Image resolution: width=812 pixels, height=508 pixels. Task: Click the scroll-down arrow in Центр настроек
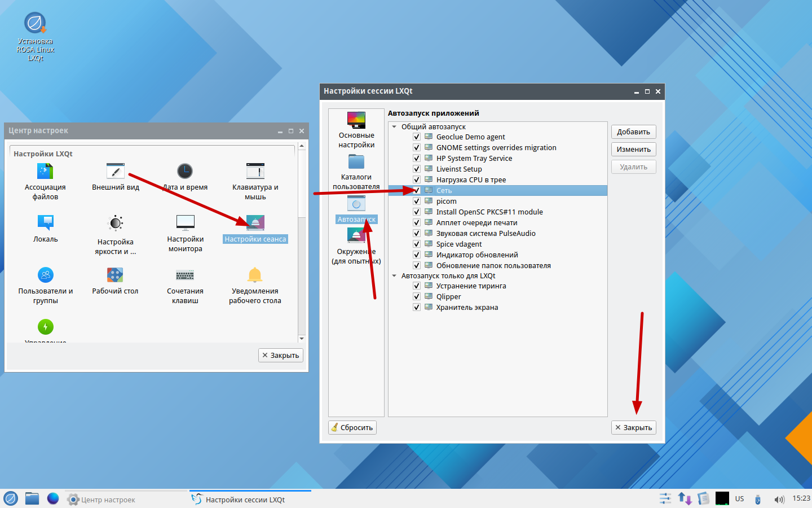(x=302, y=339)
